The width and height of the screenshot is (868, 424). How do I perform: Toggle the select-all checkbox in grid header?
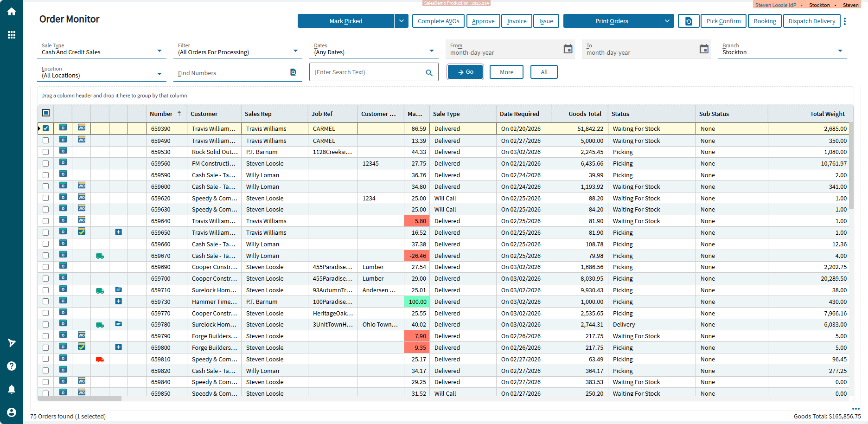pos(45,113)
